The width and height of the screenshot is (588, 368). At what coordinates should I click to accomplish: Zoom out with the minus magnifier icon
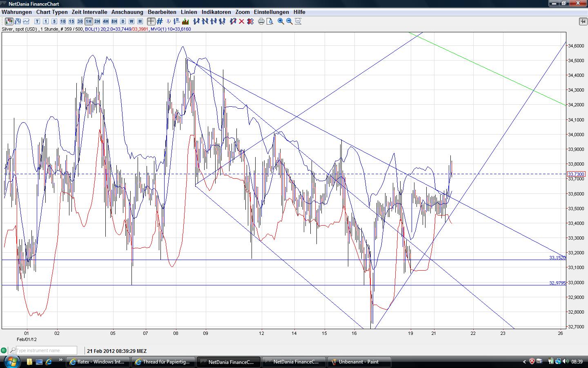[x=290, y=21]
